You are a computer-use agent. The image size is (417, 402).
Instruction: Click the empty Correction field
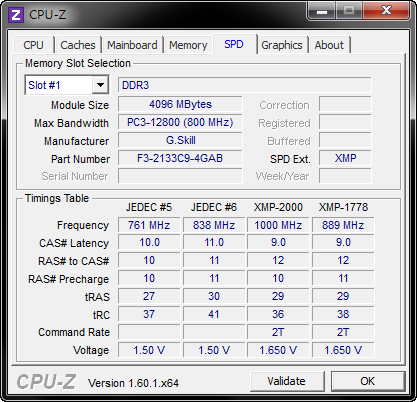tap(345, 104)
